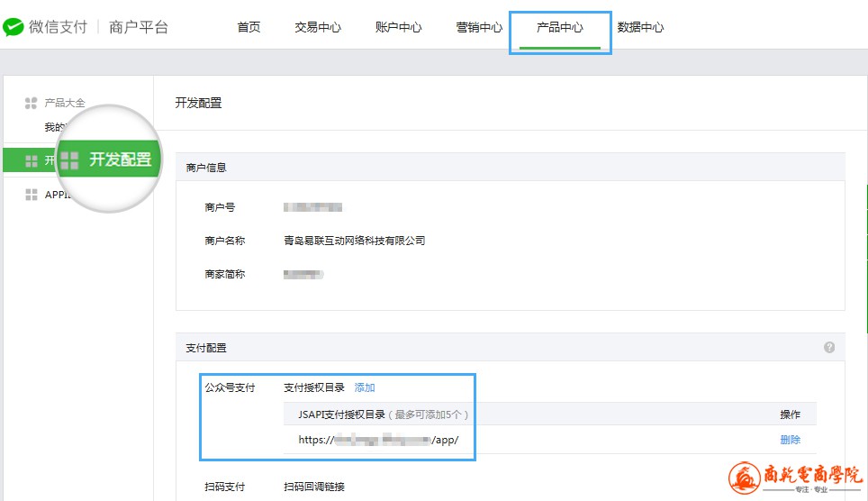
Task: Click the red watermark logo at bottom right
Action: point(745,478)
